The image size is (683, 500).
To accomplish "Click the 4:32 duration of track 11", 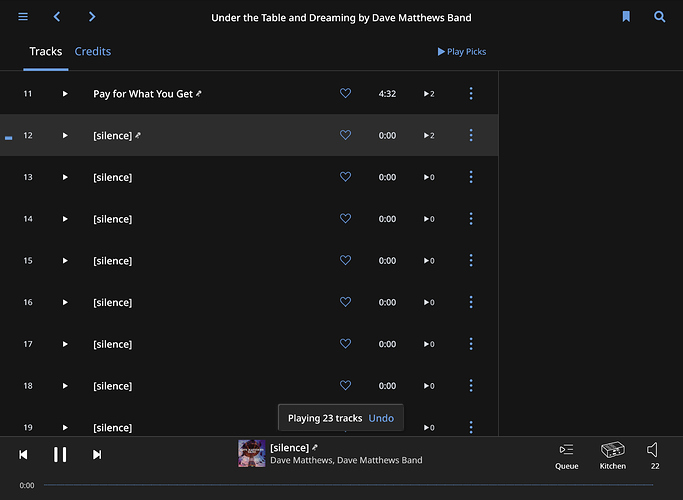I will click(387, 94).
